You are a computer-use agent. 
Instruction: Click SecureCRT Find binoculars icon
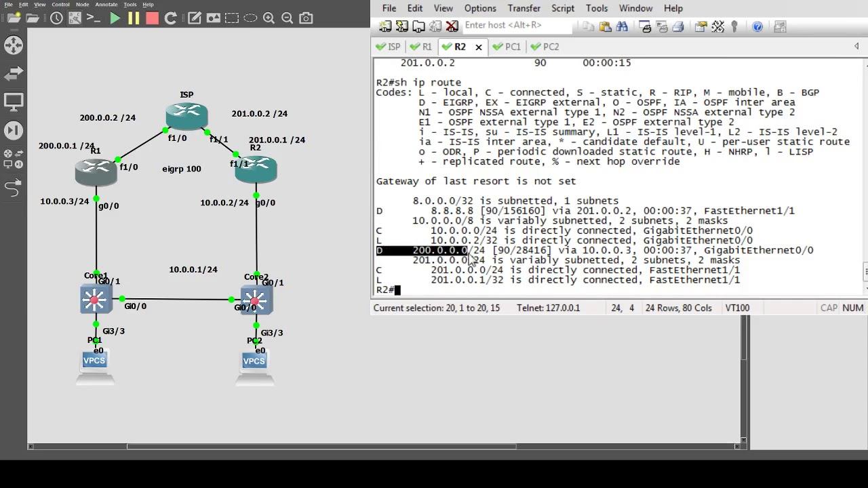click(x=622, y=26)
